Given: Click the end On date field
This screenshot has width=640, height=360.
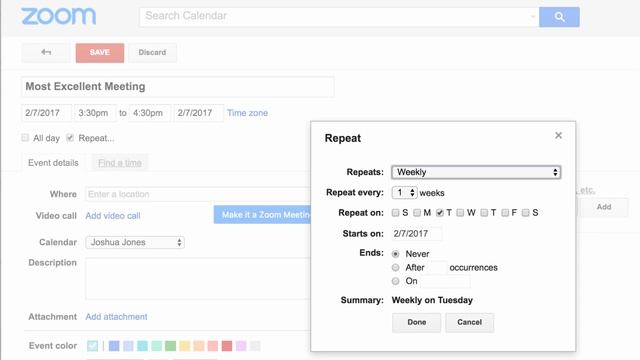Looking at the screenshot, I should tap(445, 281).
